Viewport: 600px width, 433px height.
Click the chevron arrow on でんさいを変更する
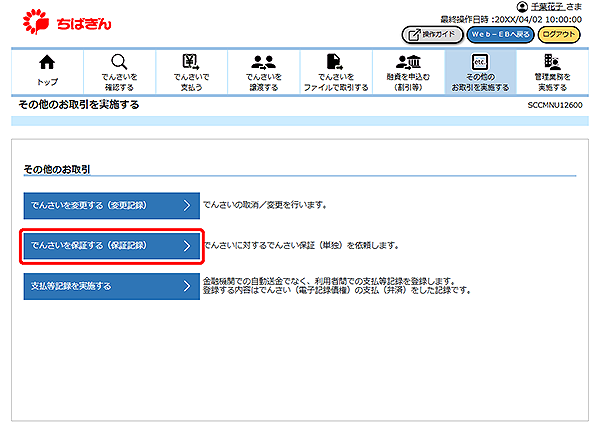pyautogui.click(x=186, y=205)
